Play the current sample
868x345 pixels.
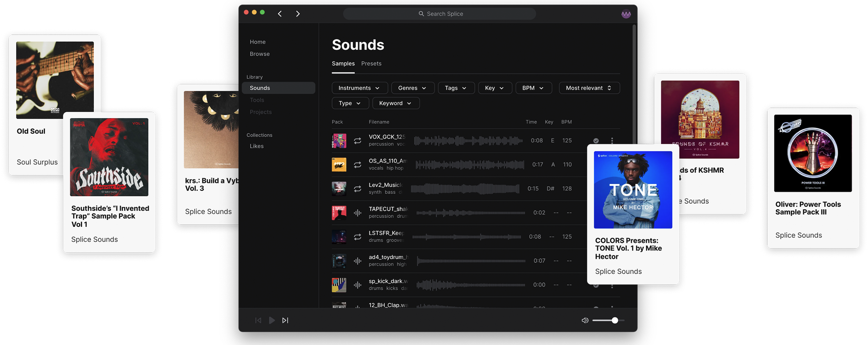coord(272,320)
